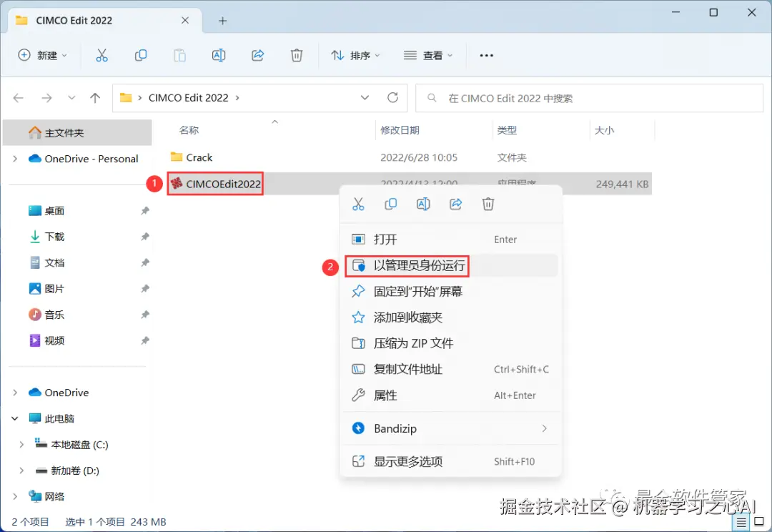Choose 以管理员身份运行 from the context menu

450,266
